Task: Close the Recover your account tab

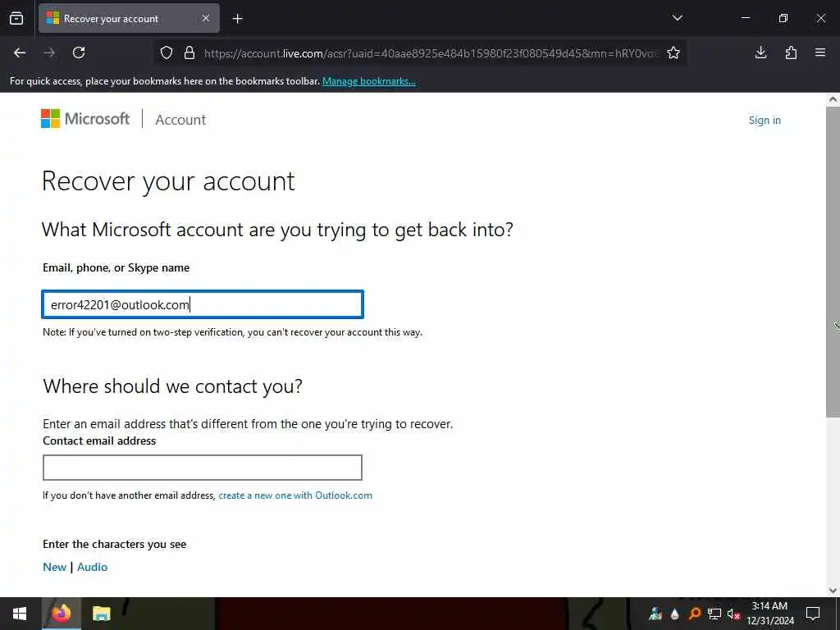Action: 206,18
